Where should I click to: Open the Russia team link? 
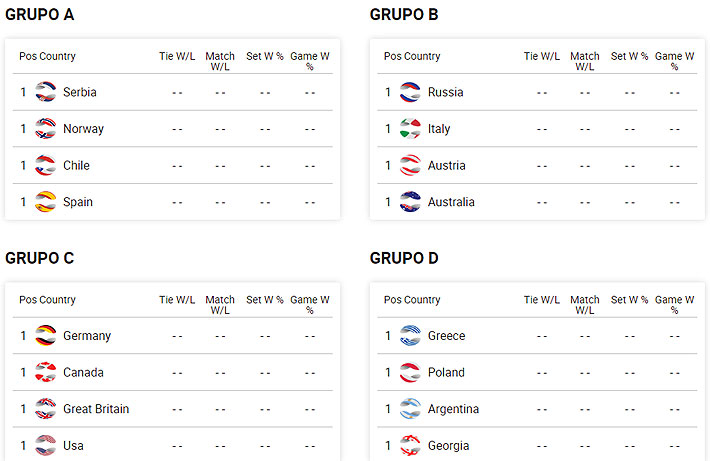pyautogui.click(x=445, y=92)
